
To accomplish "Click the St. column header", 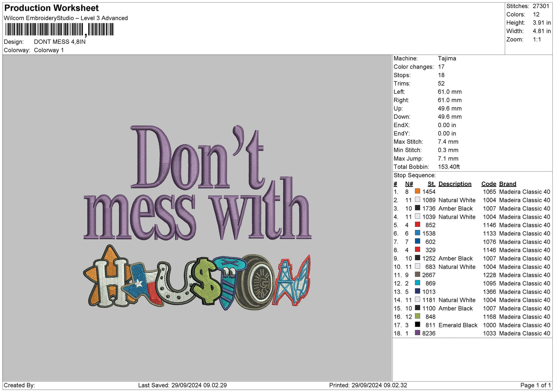I will pyautogui.click(x=431, y=184).
